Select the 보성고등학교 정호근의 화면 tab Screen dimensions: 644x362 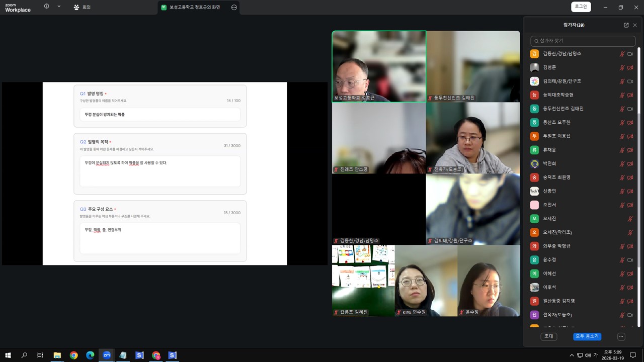pyautogui.click(x=194, y=8)
